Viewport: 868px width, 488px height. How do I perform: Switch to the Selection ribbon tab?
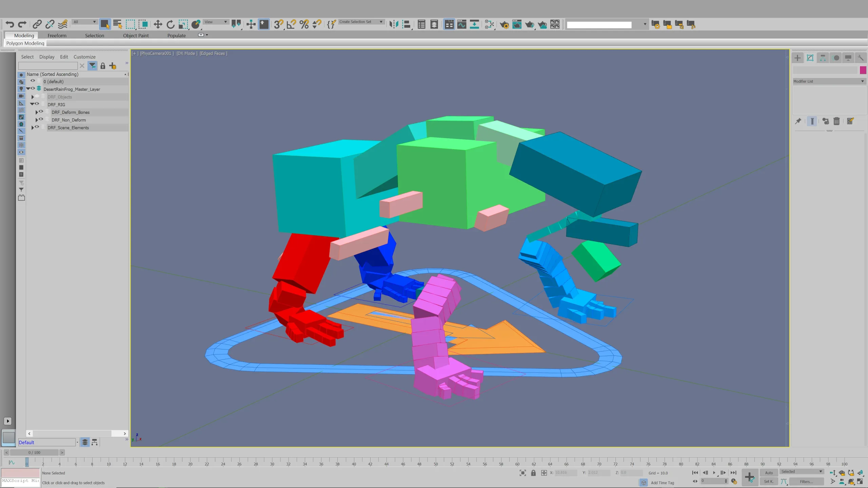pos(95,36)
